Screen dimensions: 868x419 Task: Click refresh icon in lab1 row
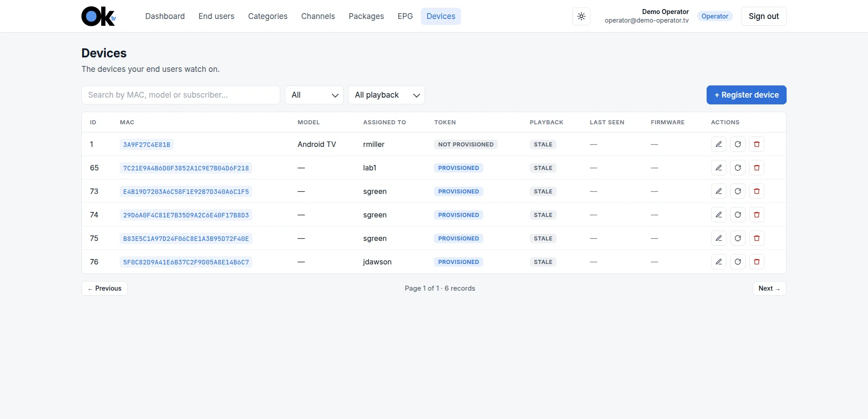tap(738, 168)
